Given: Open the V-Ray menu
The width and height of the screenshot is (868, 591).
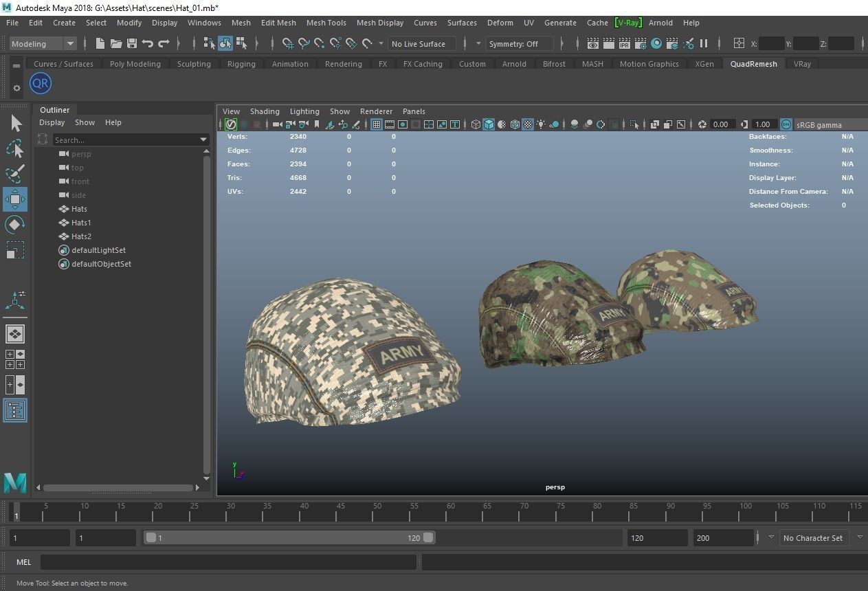Looking at the screenshot, I should click(x=627, y=23).
